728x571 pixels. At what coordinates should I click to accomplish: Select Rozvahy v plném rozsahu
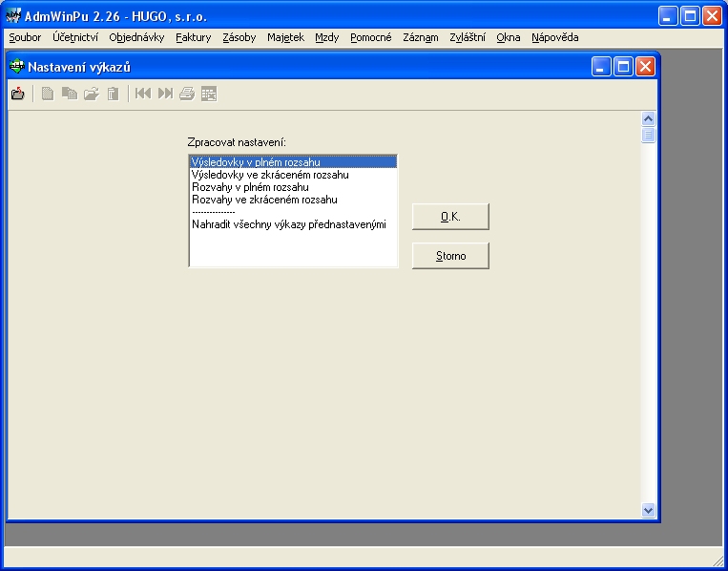pos(294,187)
